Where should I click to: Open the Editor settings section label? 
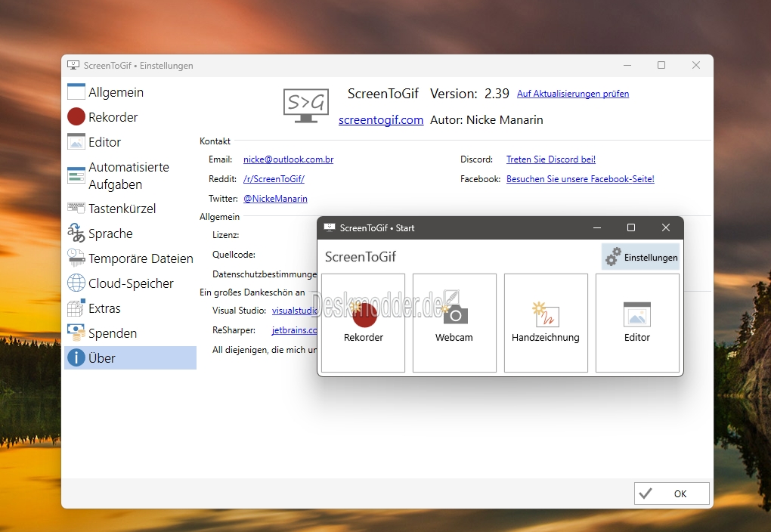coord(105,143)
